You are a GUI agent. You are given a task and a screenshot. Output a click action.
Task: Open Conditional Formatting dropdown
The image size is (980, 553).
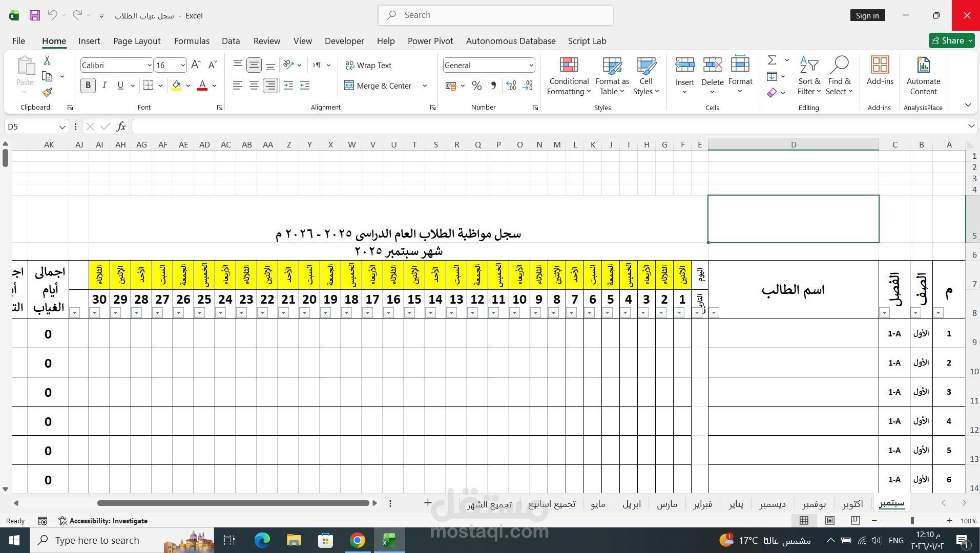[569, 76]
